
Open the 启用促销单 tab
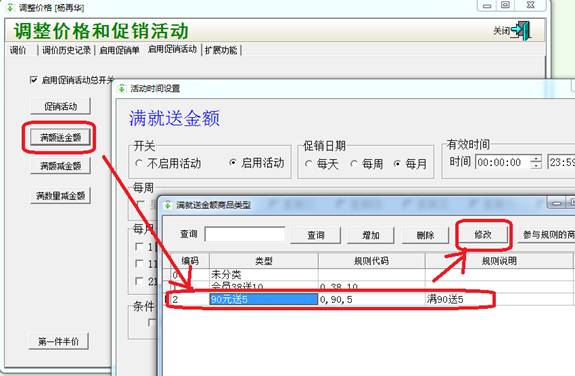coord(119,50)
